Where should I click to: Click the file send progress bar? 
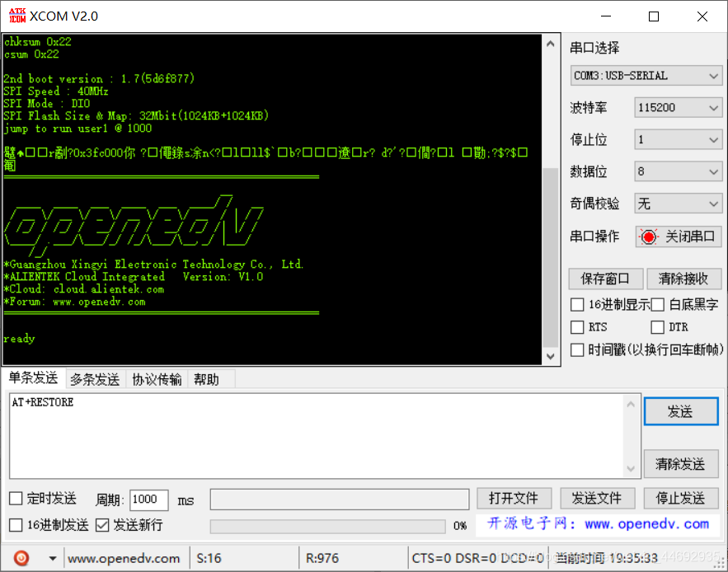pos(328,527)
